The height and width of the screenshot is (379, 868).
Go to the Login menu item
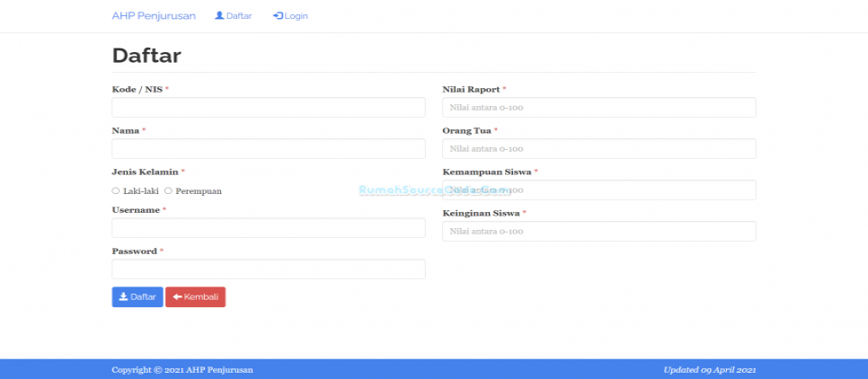(x=296, y=16)
